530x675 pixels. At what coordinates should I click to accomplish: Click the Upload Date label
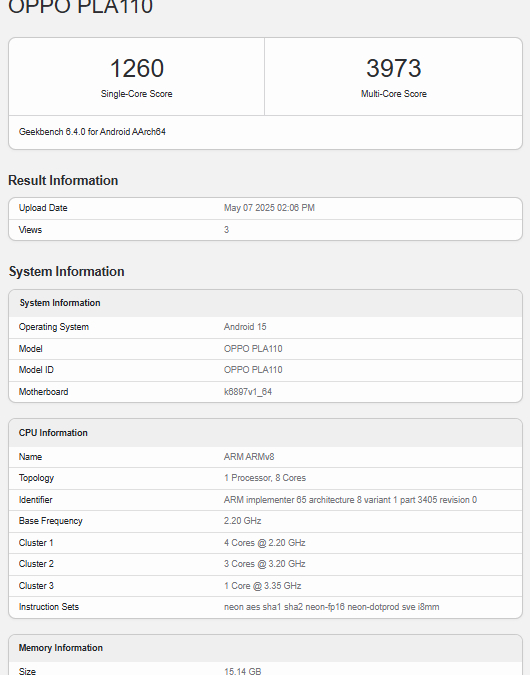point(43,208)
